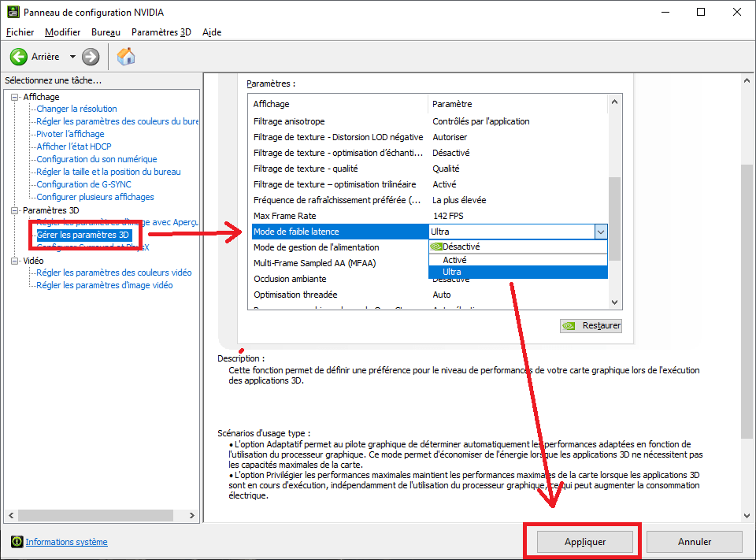Collapse the Paramètres 3D tree node
Image resolution: width=756 pixels, height=560 pixels.
pos(15,210)
